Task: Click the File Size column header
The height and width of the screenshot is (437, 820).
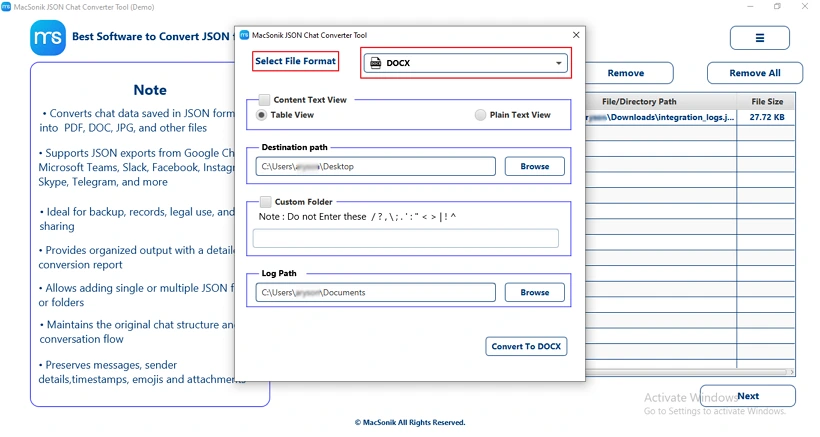Action: [x=767, y=102]
